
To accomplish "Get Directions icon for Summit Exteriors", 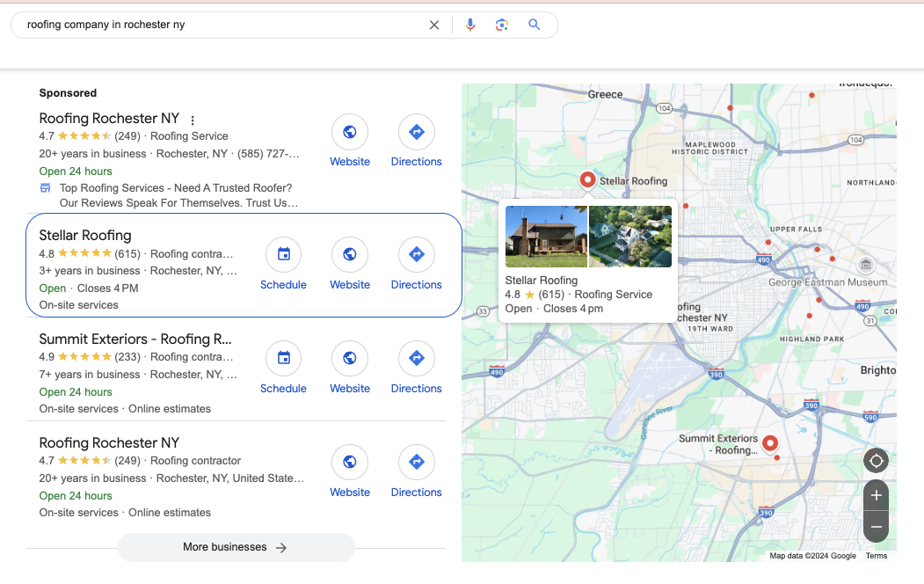I will tap(417, 358).
